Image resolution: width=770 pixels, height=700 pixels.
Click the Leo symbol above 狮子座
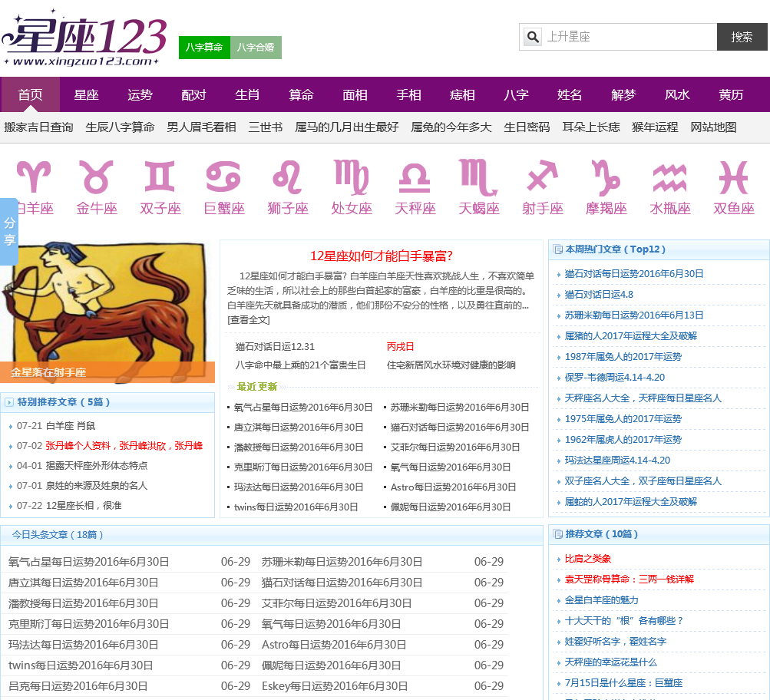[287, 177]
